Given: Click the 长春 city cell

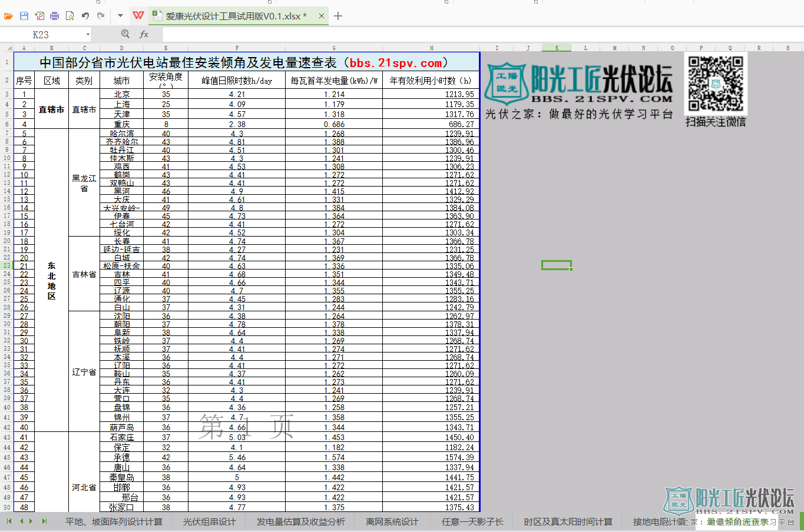Looking at the screenshot, I should (x=121, y=241).
